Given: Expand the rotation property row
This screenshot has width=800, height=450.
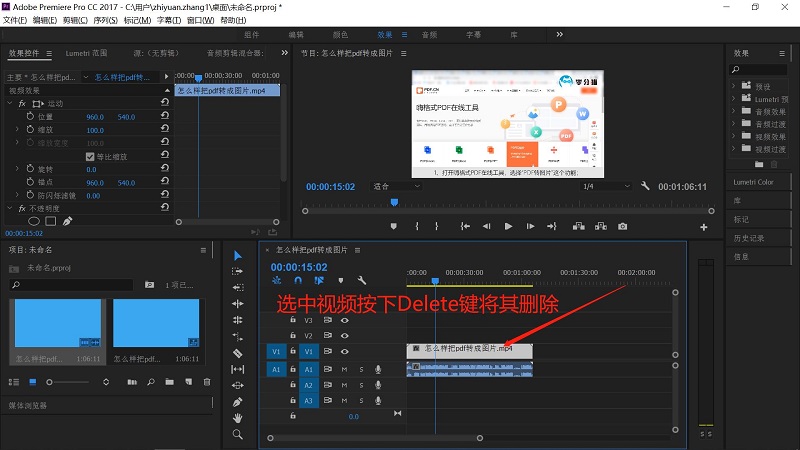Looking at the screenshot, I should click(x=17, y=168).
